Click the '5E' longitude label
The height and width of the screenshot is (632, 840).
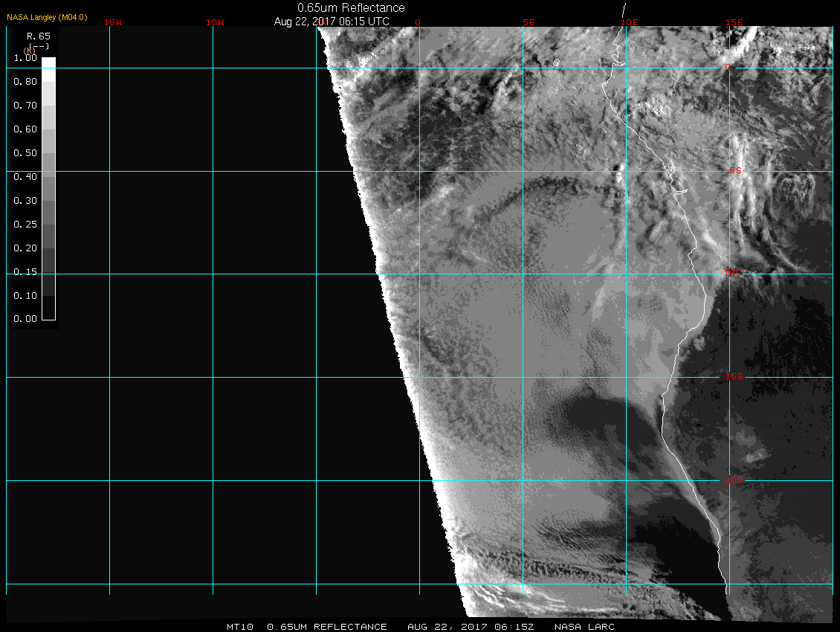[529, 22]
